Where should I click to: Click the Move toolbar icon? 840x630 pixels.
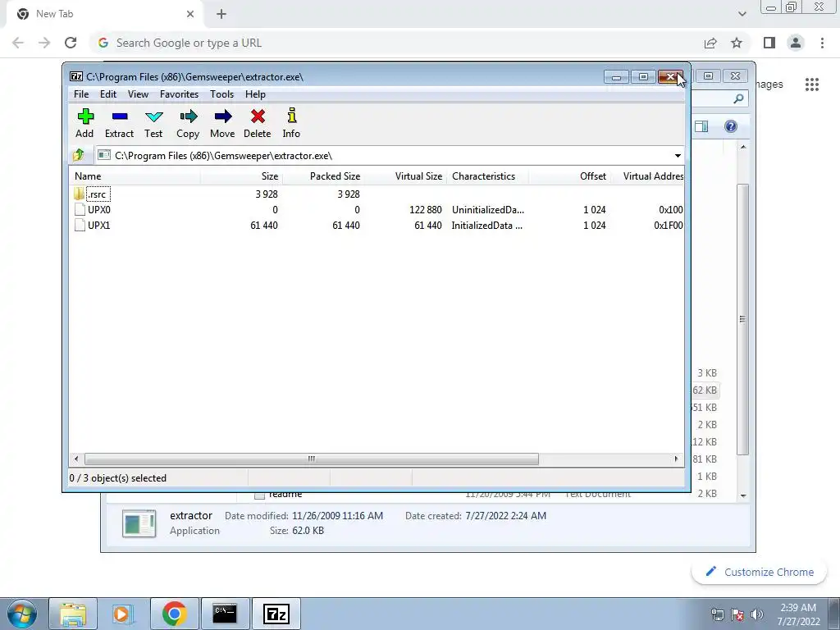click(x=222, y=124)
